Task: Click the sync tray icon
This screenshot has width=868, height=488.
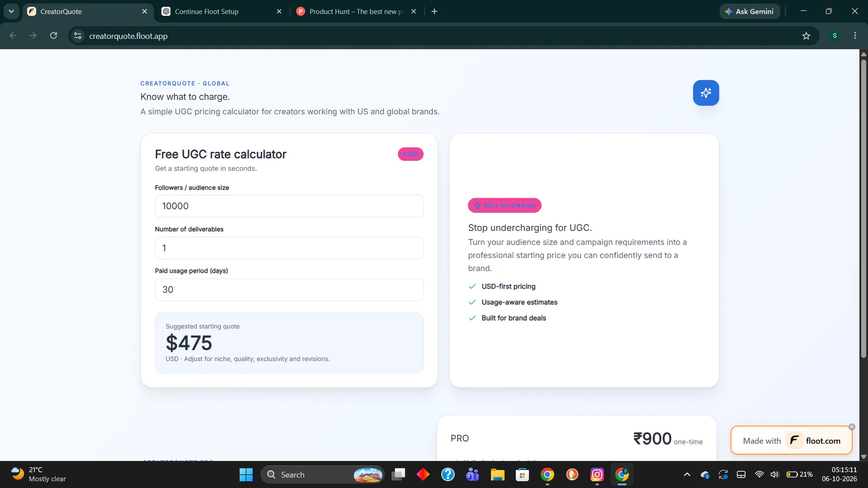Action: click(x=723, y=474)
